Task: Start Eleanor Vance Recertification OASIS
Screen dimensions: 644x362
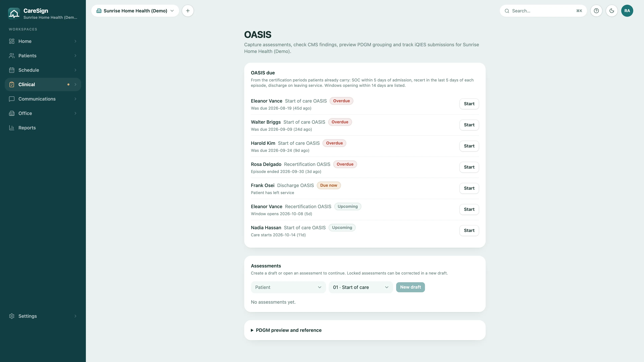Action: click(469, 209)
